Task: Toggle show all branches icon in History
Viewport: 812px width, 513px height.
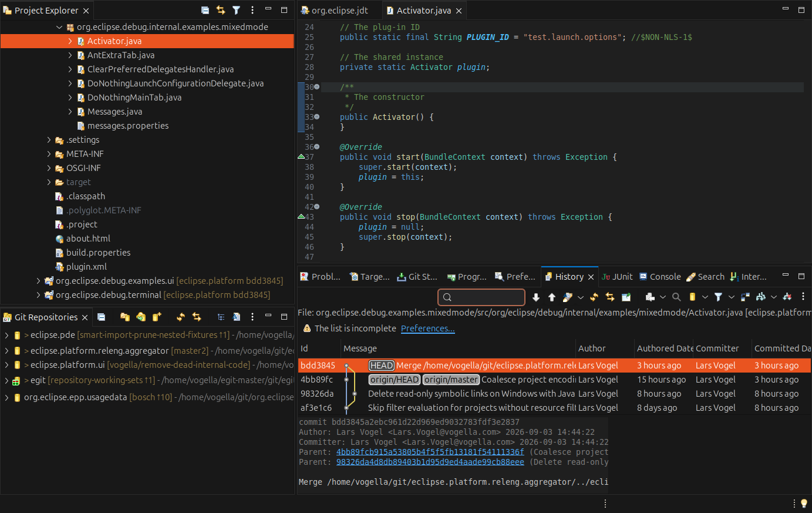Action: point(761,297)
